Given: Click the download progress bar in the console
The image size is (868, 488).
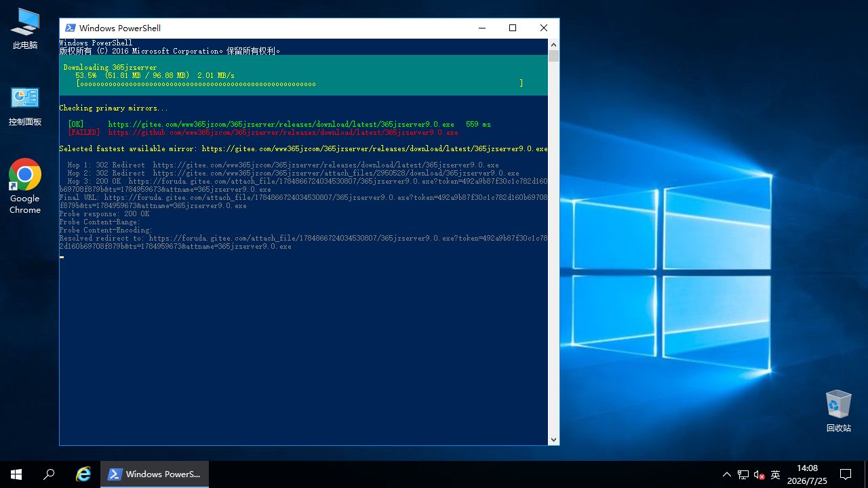Looking at the screenshot, I should coord(300,83).
